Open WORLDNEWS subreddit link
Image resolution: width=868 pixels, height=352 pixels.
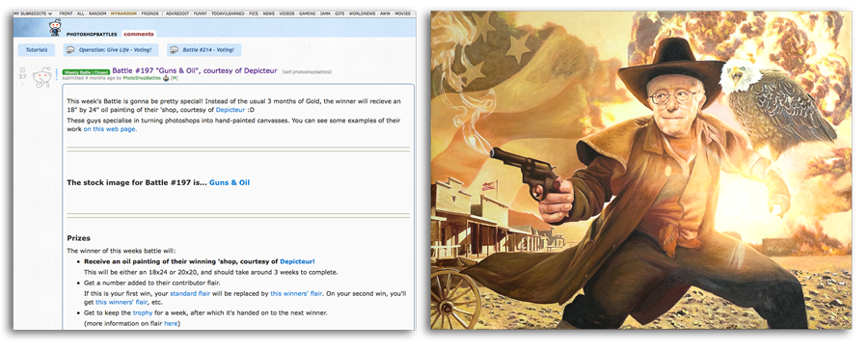(x=362, y=13)
